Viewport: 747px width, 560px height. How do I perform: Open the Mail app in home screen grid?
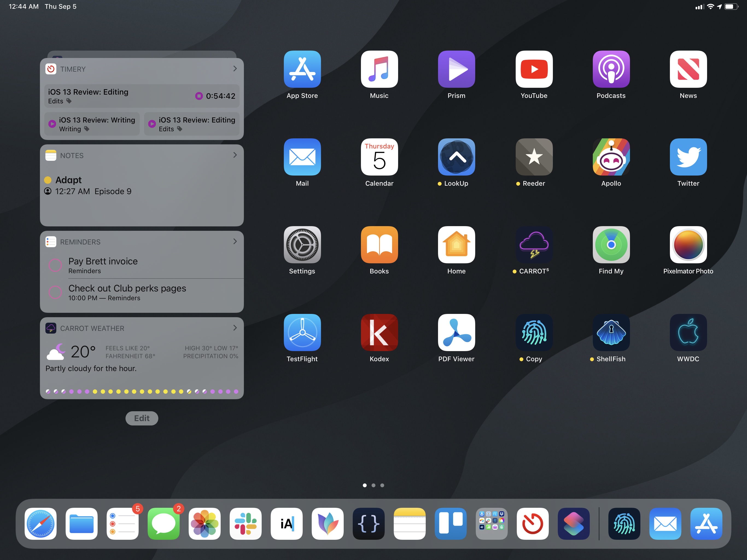coord(302,157)
